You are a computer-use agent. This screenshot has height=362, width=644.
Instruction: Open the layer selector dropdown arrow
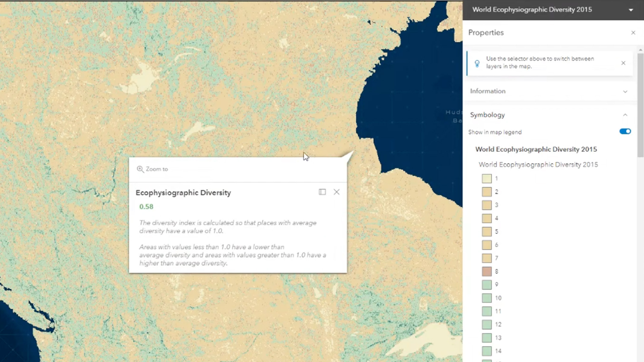point(631,10)
